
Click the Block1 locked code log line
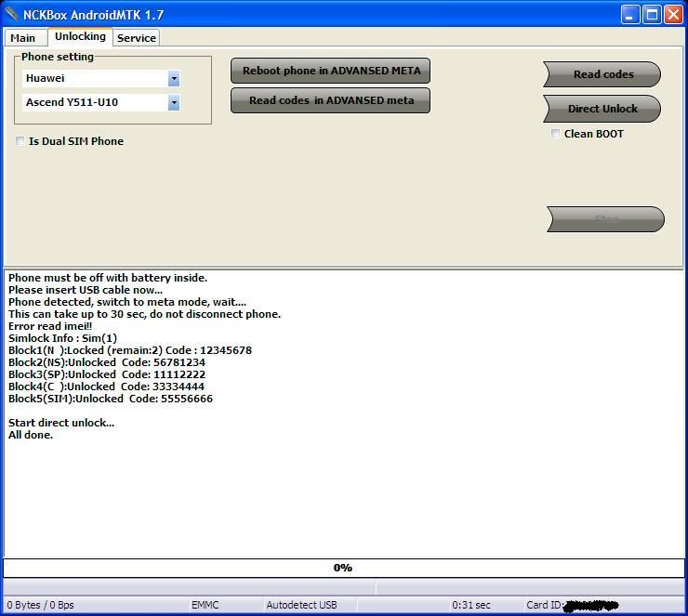point(130,350)
